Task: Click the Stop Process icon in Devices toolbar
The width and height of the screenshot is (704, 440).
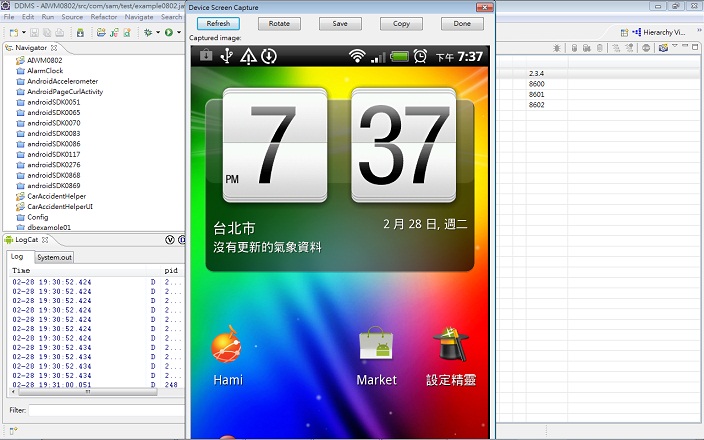Action: point(646,48)
